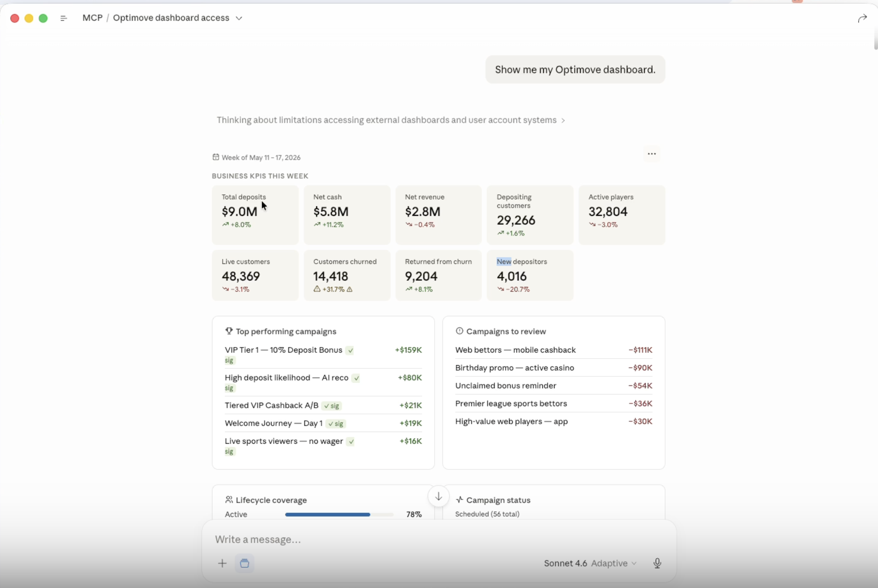Open the dashboard three-dots options menu
Viewport: 878px width, 588px height.
[x=651, y=154]
